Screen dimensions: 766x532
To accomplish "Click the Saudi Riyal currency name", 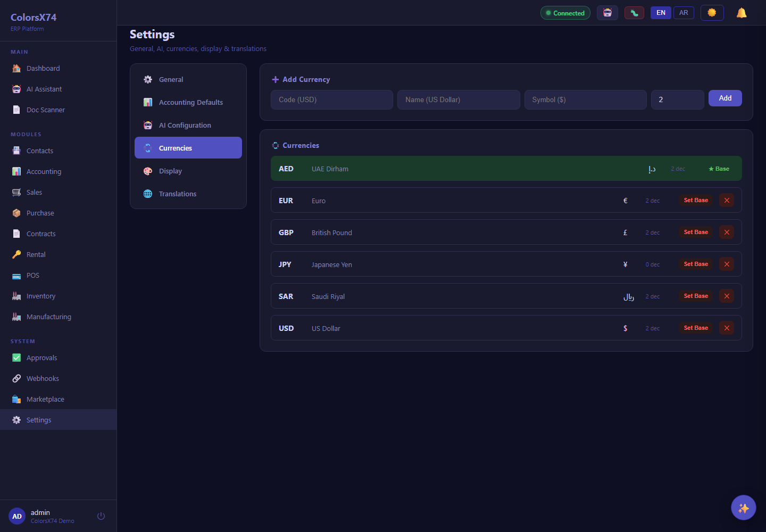I will click(328, 296).
